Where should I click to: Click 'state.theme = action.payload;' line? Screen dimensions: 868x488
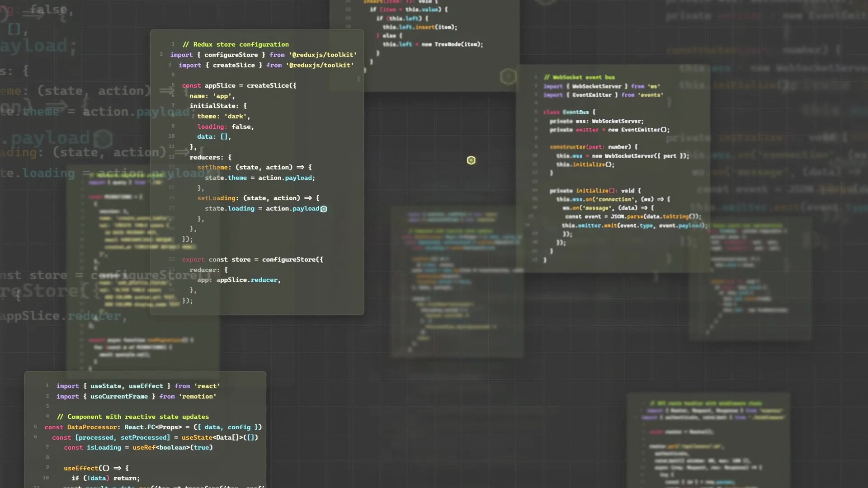(260, 178)
